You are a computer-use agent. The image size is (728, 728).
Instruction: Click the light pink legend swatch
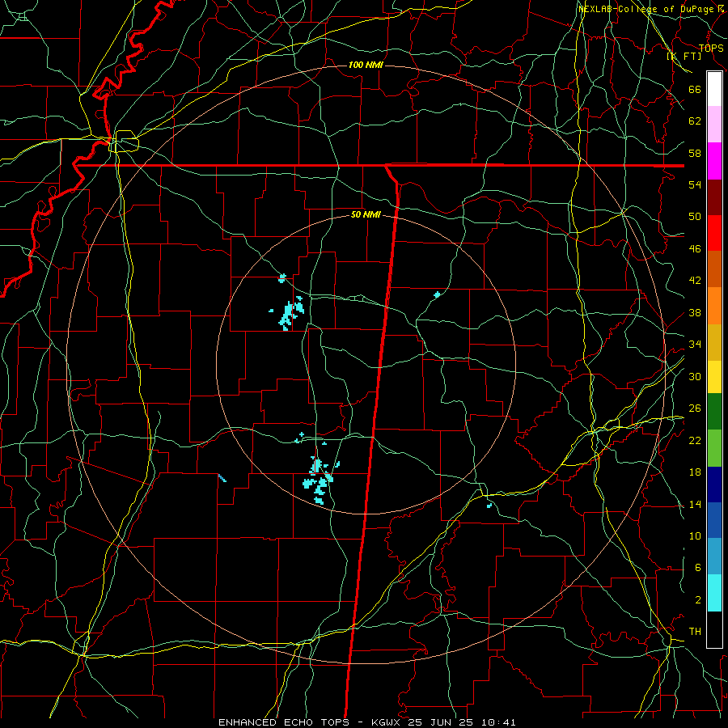tap(714, 125)
